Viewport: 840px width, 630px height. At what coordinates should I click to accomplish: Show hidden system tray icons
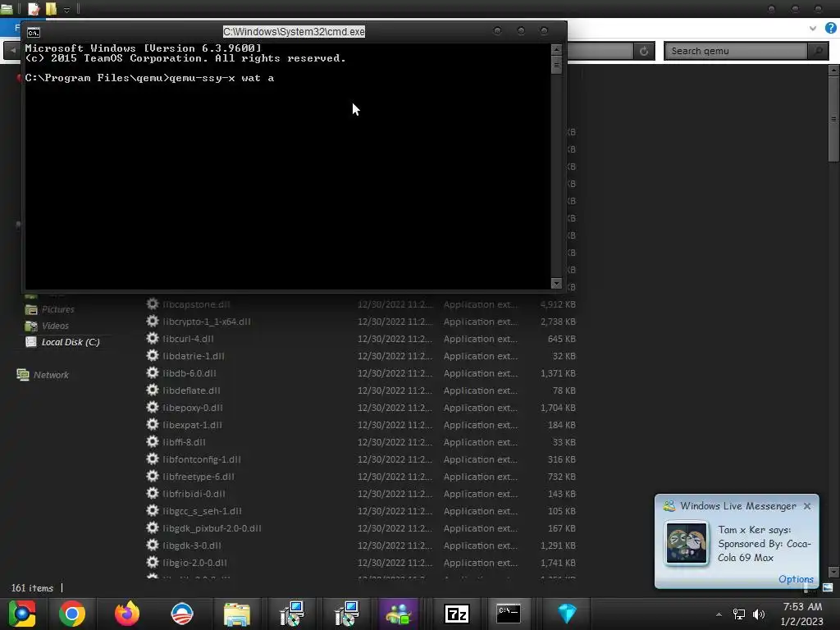[719, 614]
